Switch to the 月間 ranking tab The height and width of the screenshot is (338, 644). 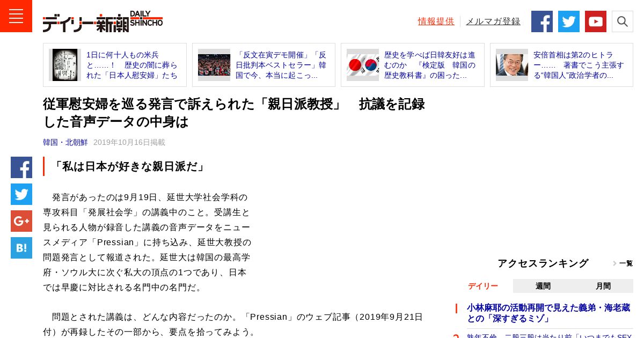point(603,286)
